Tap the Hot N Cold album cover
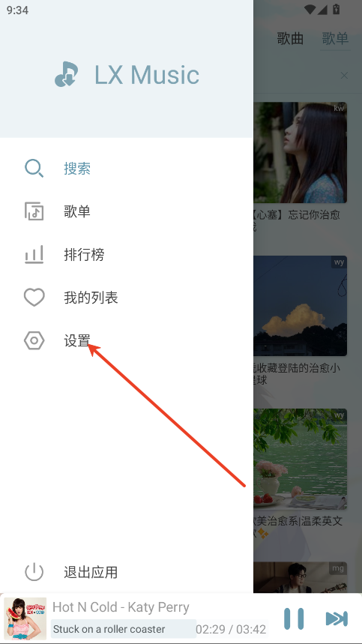This screenshot has width=362, height=644. (x=25, y=619)
